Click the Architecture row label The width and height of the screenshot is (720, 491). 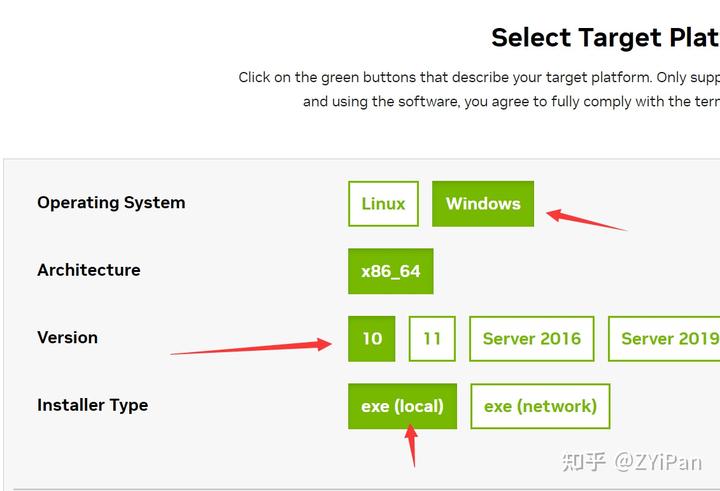[x=89, y=270]
